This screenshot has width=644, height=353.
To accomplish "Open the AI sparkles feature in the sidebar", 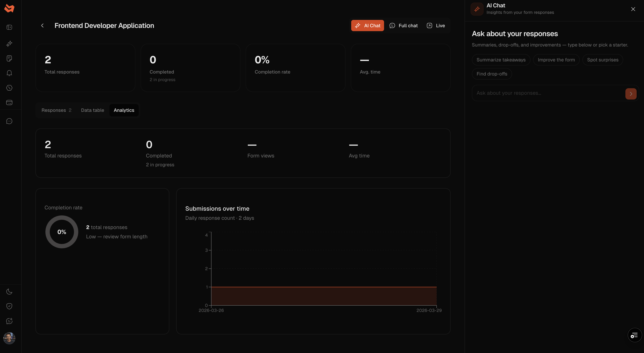I will tap(9, 43).
